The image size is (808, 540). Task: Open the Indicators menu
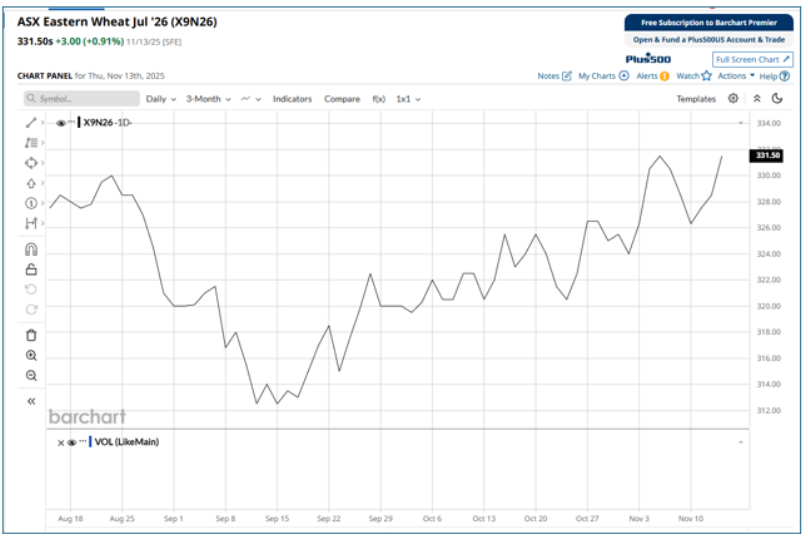click(x=292, y=99)
